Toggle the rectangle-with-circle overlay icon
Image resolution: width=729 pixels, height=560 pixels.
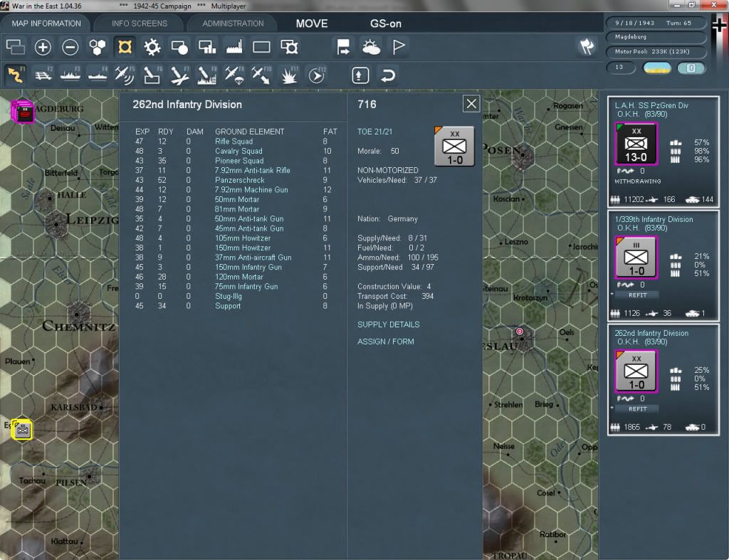[179, 47]
